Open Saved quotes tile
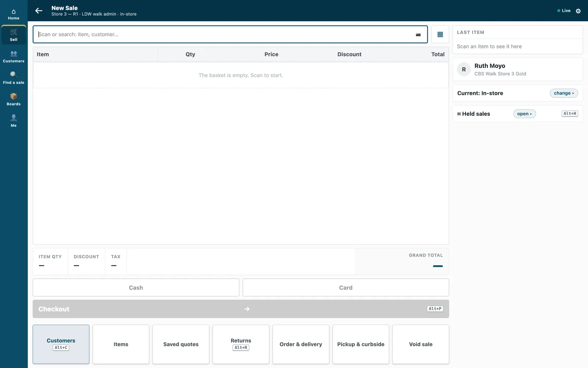This screenshot has width=588, height=368. coord(181,344)
